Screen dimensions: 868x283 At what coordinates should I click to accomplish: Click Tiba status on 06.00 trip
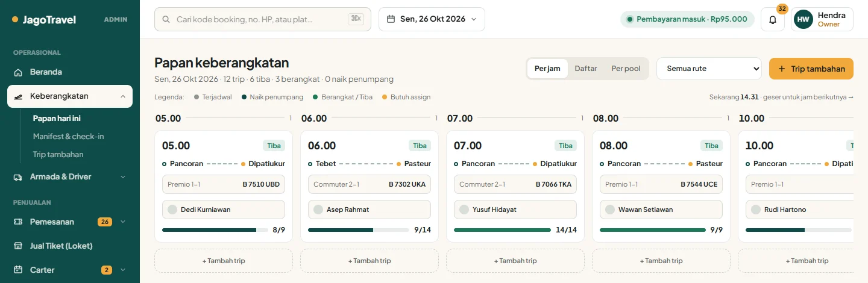(x=420, y=146)
